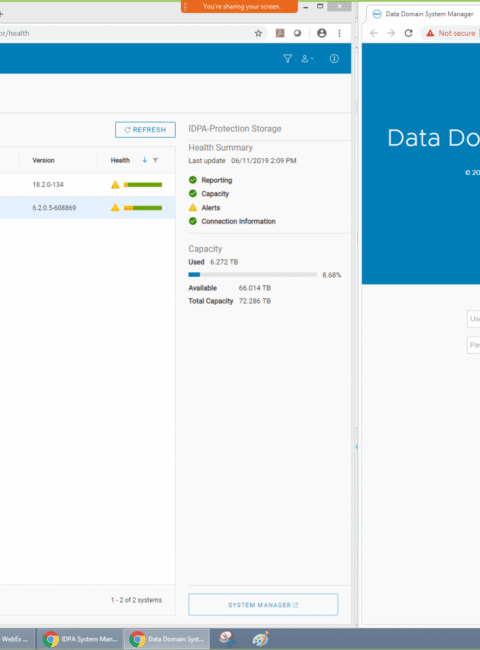The height and width of the screenshot is (650, 480).
Task: Click the green check icon beside the Capacity status item
Action: click(193, 194)
